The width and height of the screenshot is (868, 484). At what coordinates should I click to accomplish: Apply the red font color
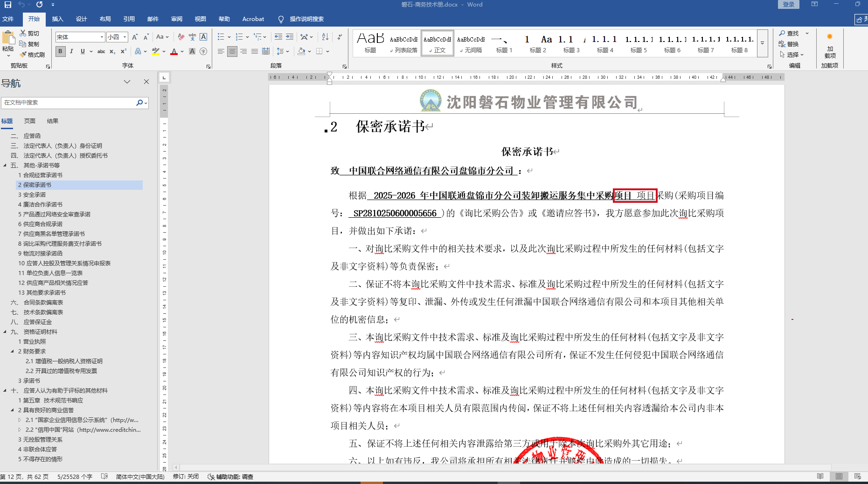(174, 51)
